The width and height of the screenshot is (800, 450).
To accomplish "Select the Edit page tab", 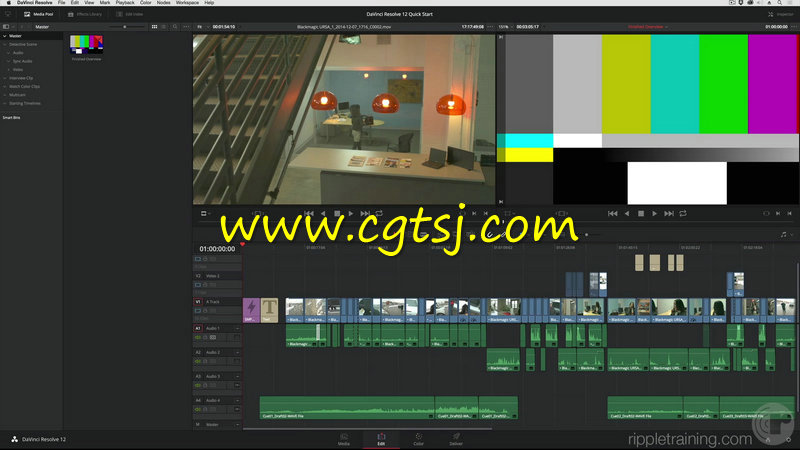I will (381, 439).
